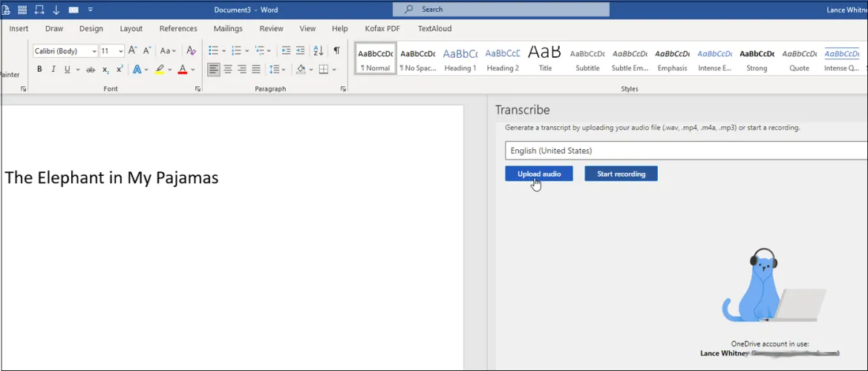This screenshot has width=868, height=371.
Task: Grow font size with the larger A icon
Action: pyautogui.click(x=132, y=50)
